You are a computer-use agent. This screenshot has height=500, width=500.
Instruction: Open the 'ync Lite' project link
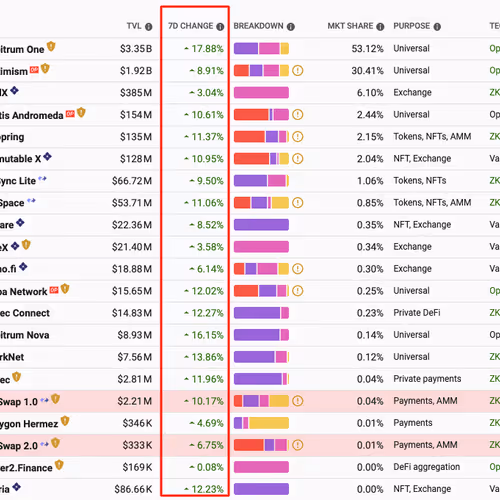18,181
